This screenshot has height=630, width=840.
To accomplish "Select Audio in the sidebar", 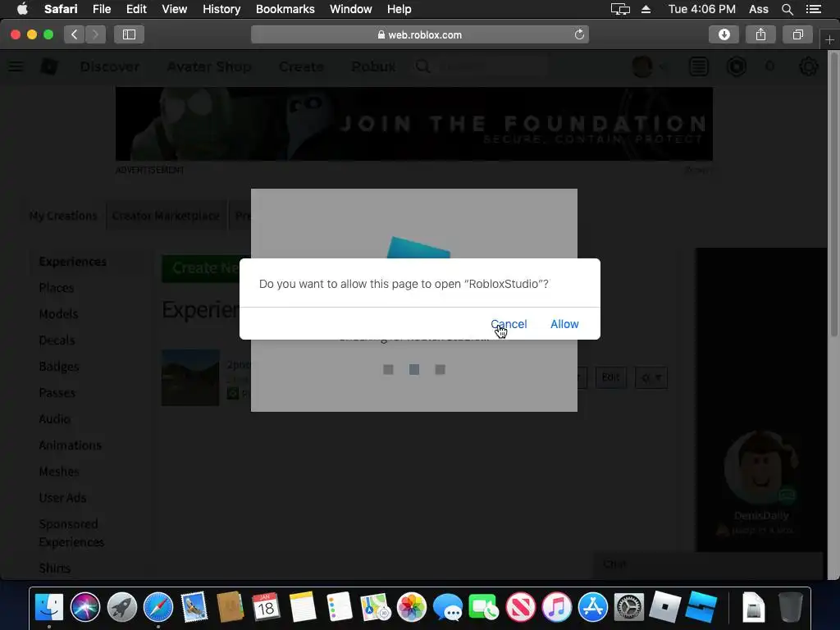I will pos(54,419).
